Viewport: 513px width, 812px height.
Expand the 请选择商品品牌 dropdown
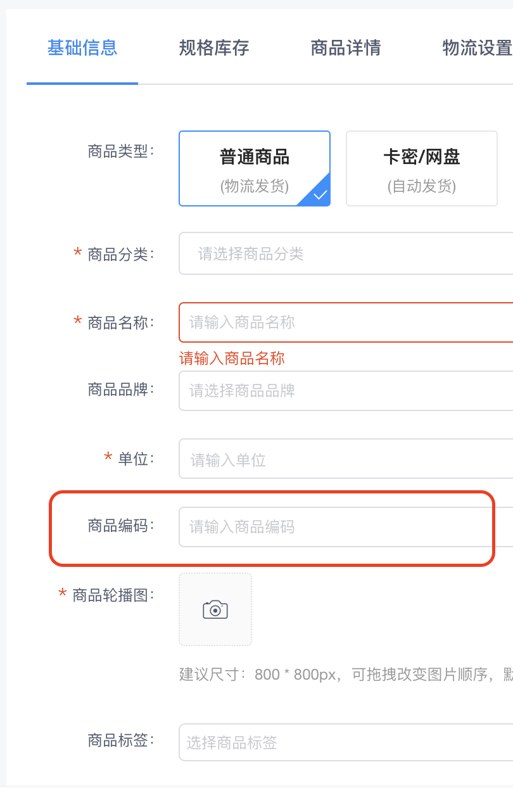(x=346, y=390)
